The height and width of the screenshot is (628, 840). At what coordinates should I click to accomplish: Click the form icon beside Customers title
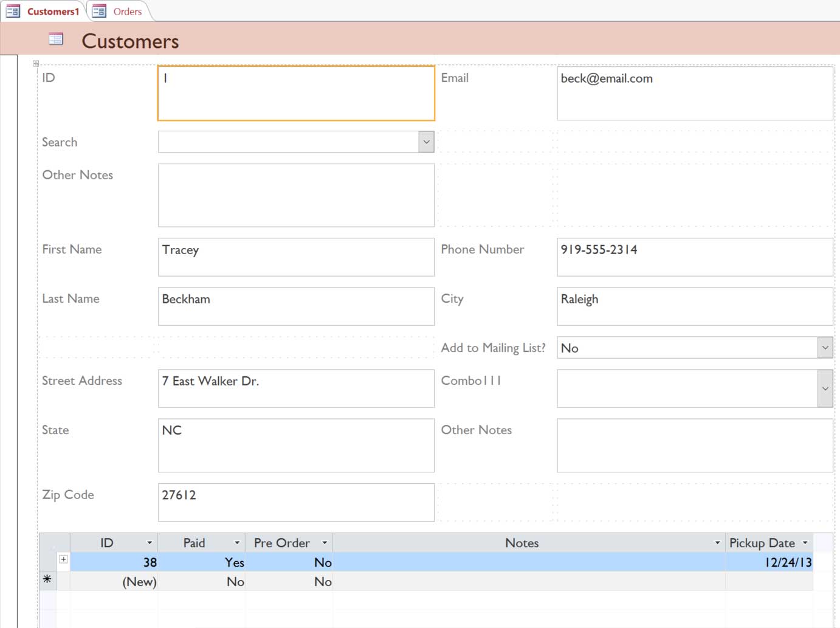55,40
